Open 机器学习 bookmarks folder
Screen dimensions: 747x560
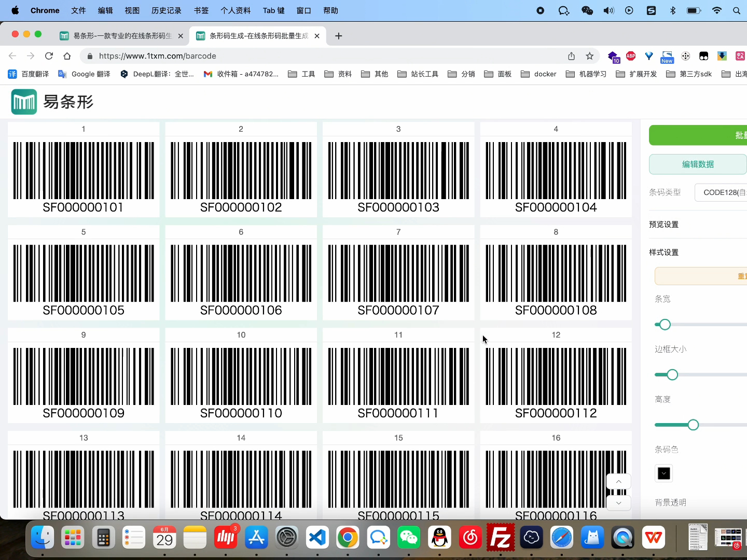tap(586, 74)
